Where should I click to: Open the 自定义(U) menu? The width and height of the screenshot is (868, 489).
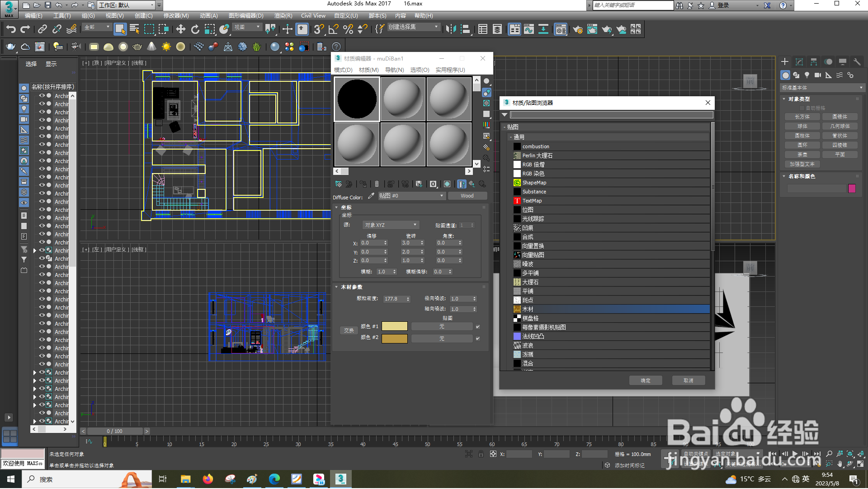coord(346,15)
